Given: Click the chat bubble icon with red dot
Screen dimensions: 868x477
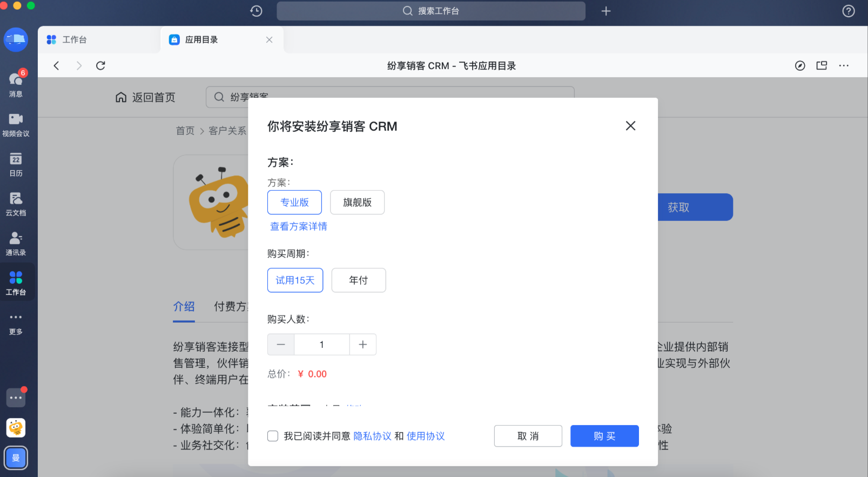Looking at the screenshot, I should click(16, 398).
